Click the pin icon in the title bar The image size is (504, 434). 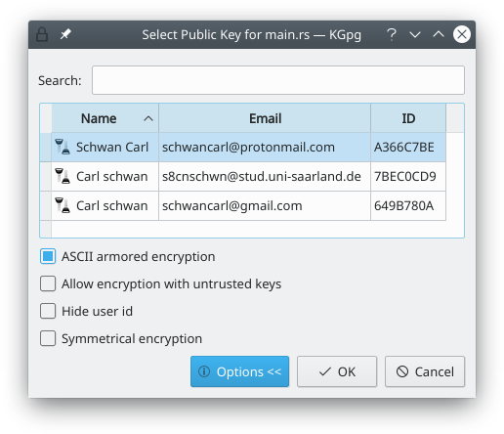tap(65, 34)
